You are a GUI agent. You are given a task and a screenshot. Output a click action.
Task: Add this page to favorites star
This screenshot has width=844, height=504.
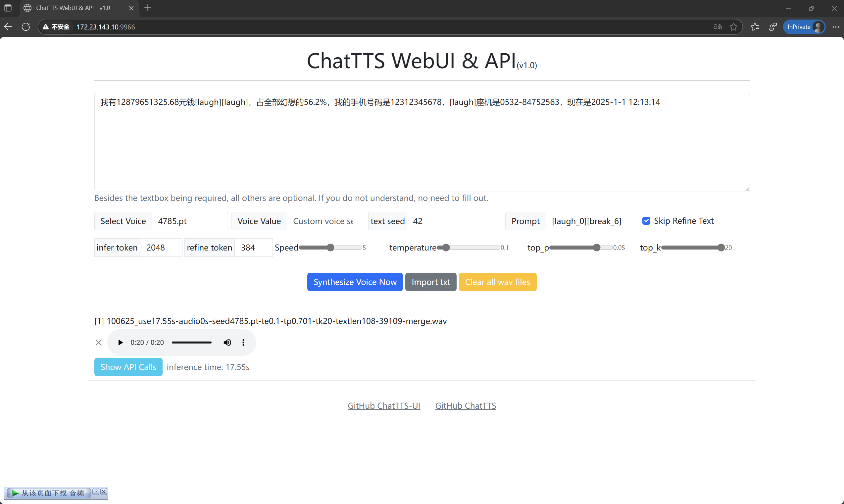[x=733, y=27]
